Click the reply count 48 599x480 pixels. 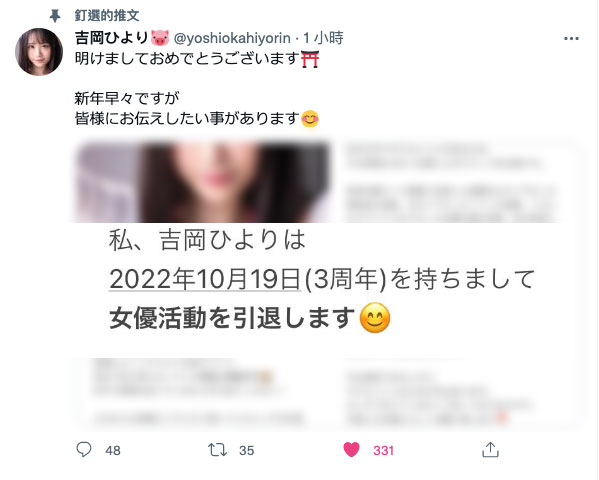click(x=113, y=451)
